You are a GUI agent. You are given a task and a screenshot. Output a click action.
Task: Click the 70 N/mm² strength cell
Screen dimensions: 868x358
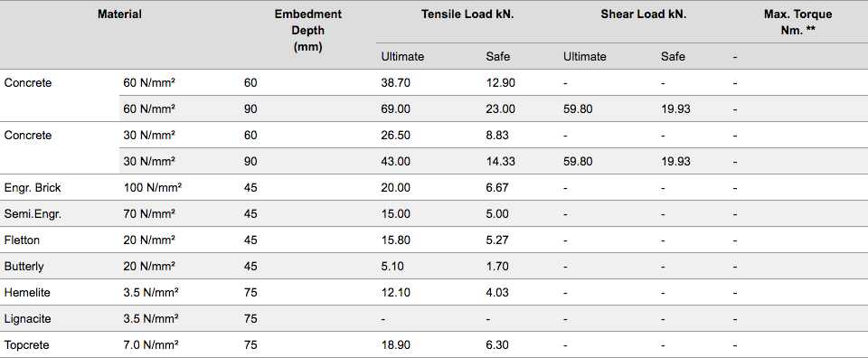pos(149,214)
